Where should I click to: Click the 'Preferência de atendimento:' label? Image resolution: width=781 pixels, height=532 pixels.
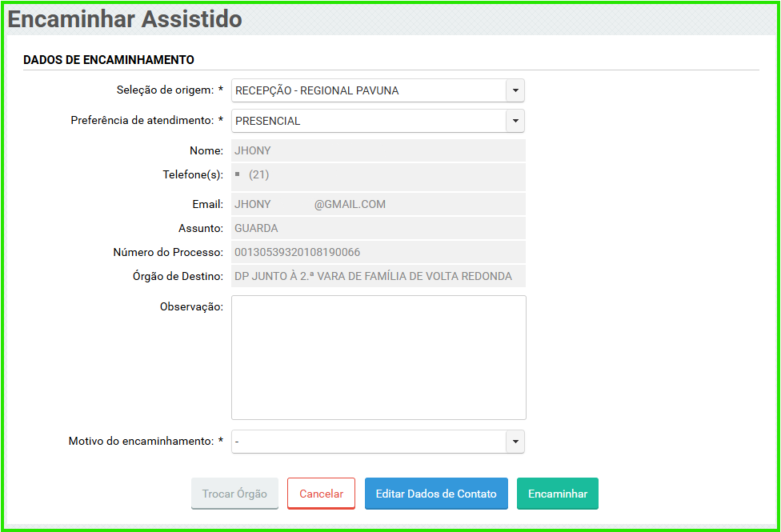(146, 121)
